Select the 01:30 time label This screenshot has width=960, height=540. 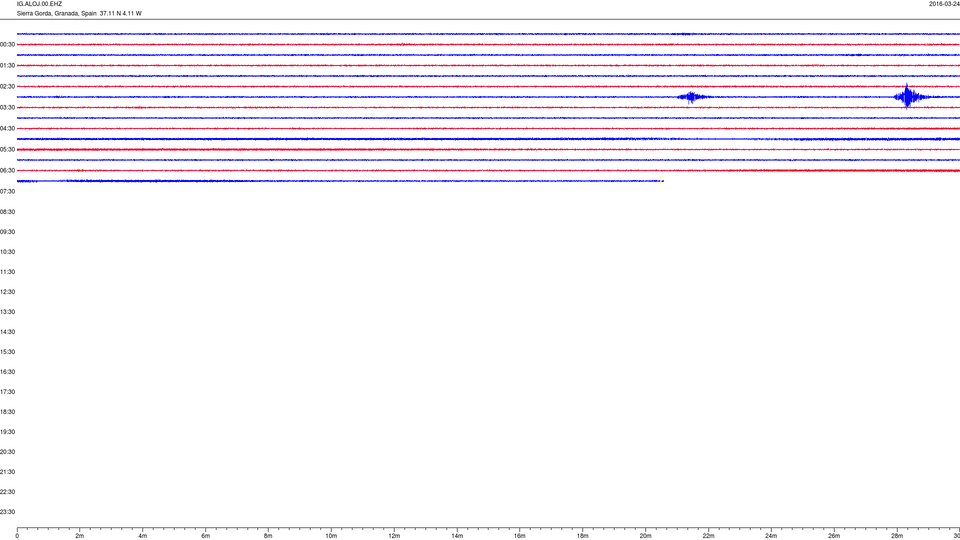[7, 66]
